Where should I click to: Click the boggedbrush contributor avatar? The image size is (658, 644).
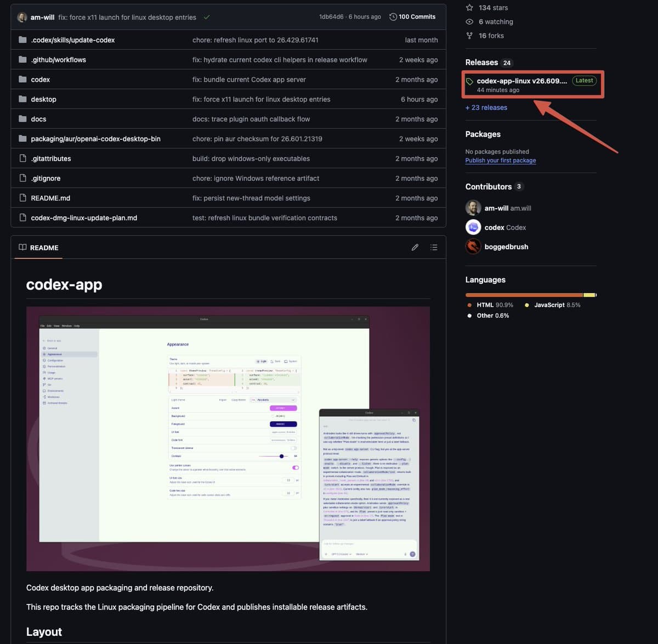tap(473, 246)
